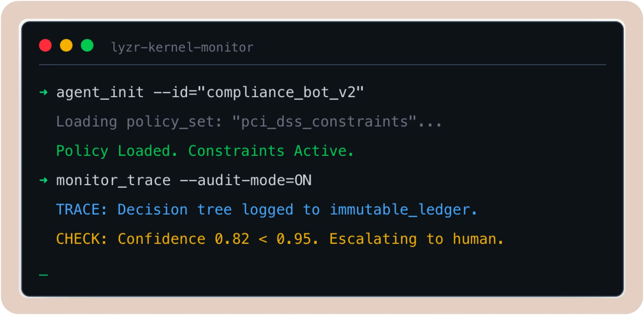Click the confidence value 0.82
The height and width of the screenshot is (315, 644).
(x=232, y=239)
